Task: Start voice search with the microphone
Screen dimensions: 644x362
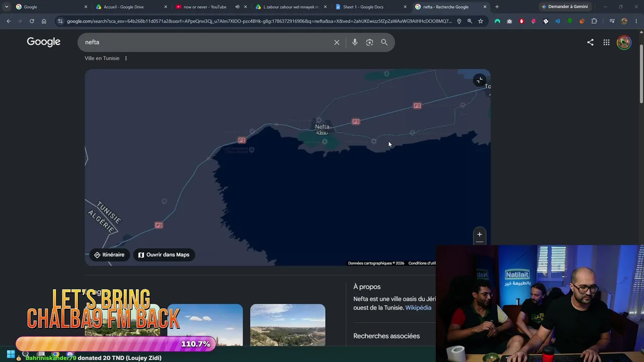Action: 355,42
